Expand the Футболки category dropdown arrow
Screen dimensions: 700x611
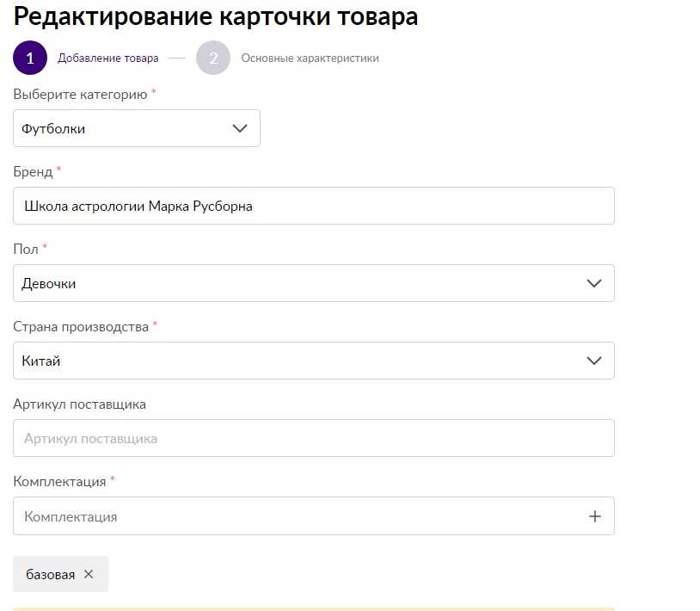click(x=240, y=128)
